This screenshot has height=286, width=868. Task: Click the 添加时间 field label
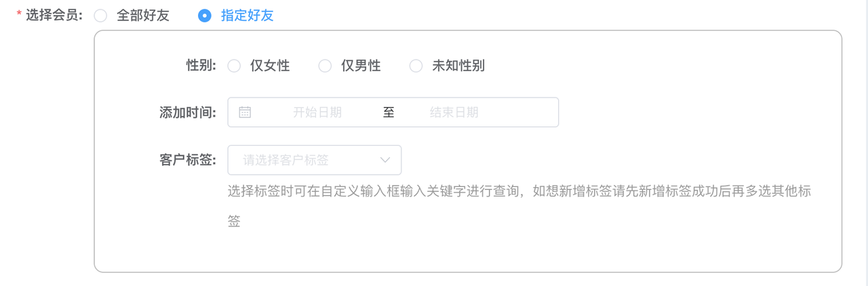pos(188,113)
